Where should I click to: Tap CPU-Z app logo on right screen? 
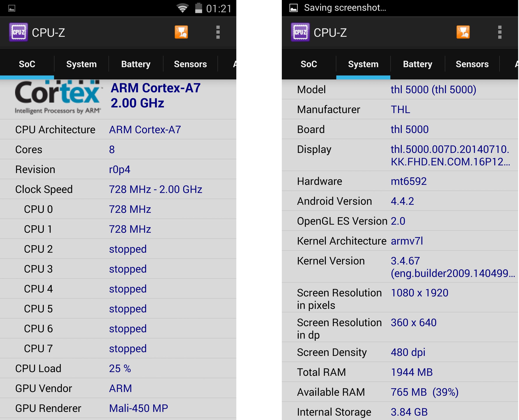[x=300, y=32]
